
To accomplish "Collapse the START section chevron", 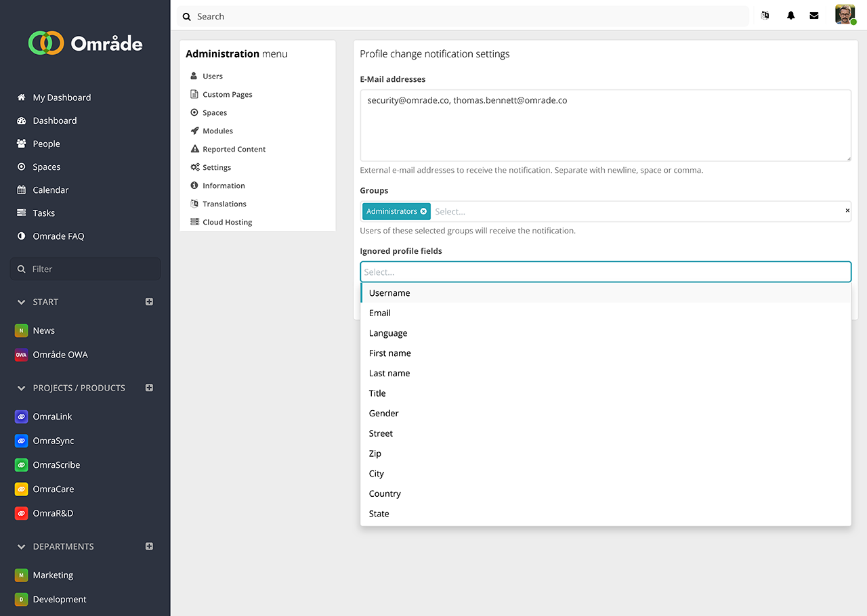I will 21,302.
